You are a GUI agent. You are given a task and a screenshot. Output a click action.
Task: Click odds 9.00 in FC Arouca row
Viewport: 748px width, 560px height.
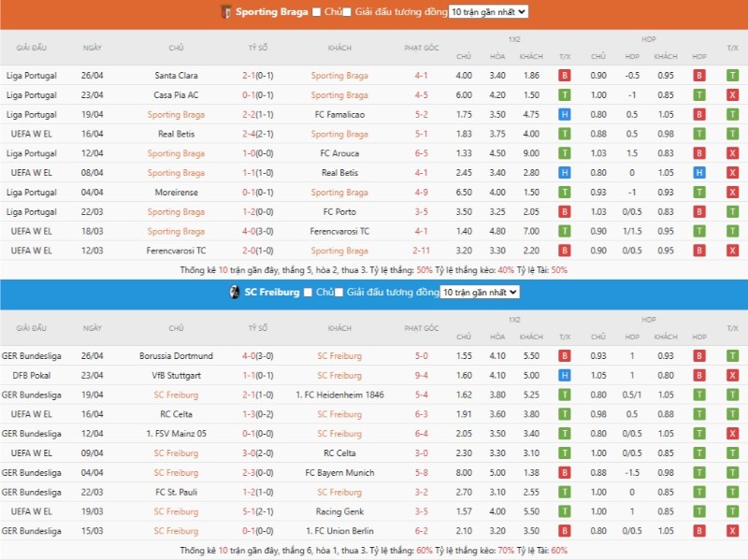[x=531, y=153]
